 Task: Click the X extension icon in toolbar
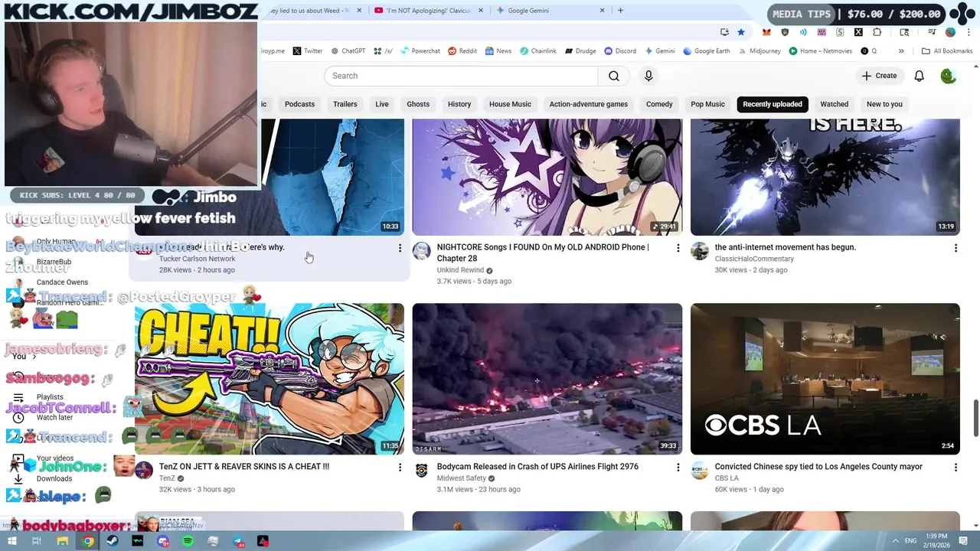click(858, 32)
